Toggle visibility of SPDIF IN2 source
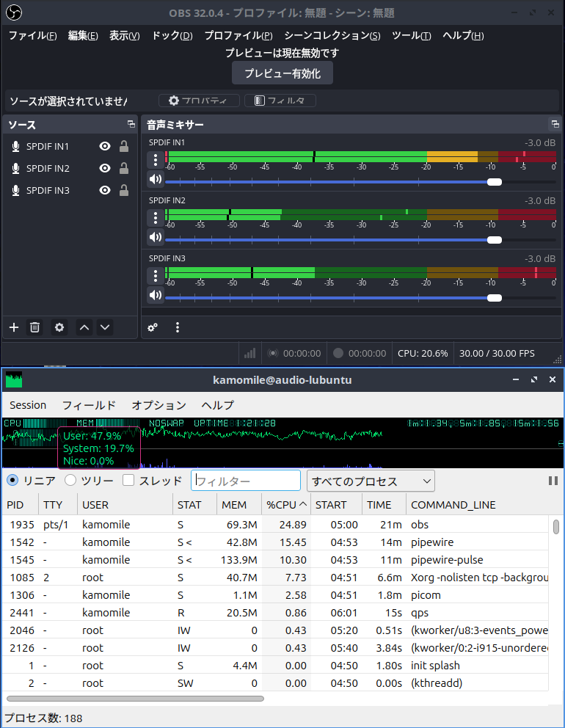 click(105, 169)
